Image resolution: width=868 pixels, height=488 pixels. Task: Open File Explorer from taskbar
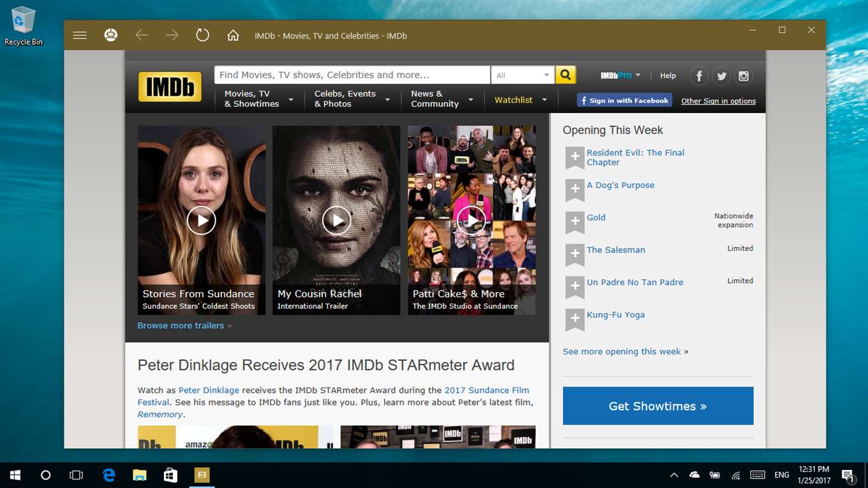pos(140,475)
